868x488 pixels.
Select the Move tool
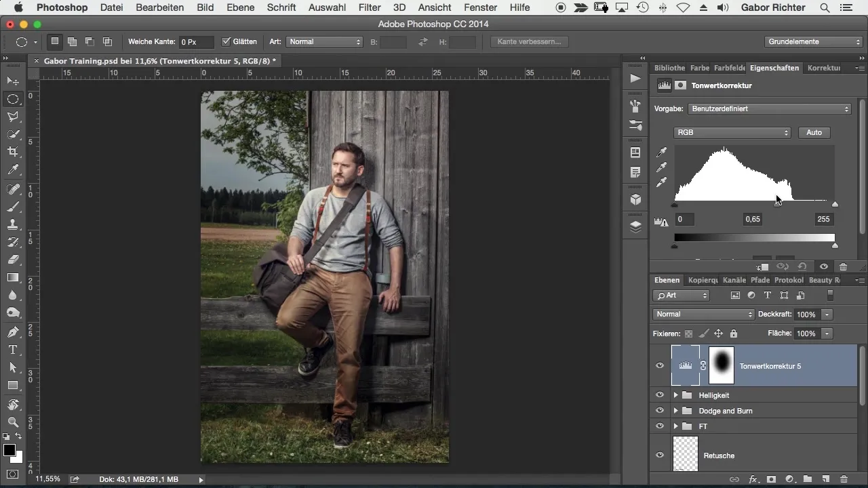13,81
